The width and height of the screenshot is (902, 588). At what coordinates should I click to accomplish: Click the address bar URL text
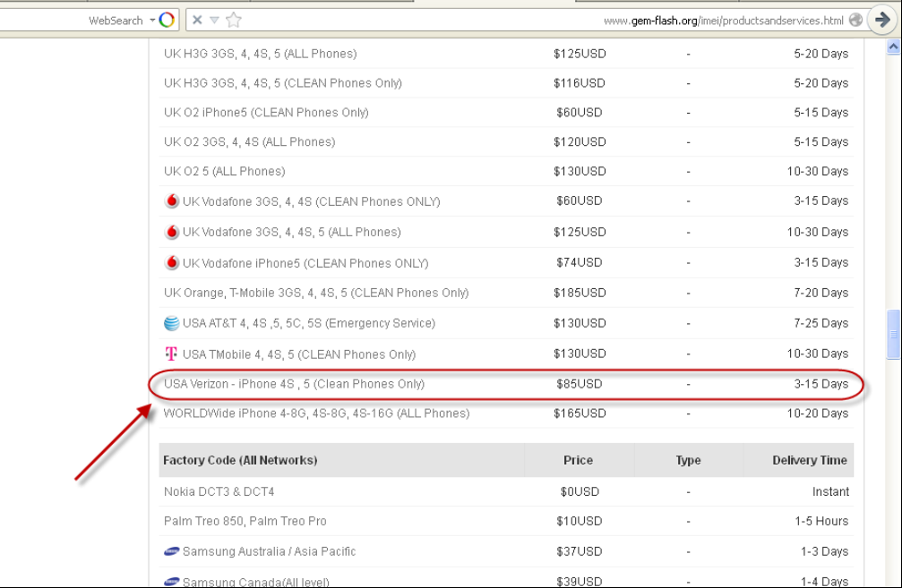point(723,21)
